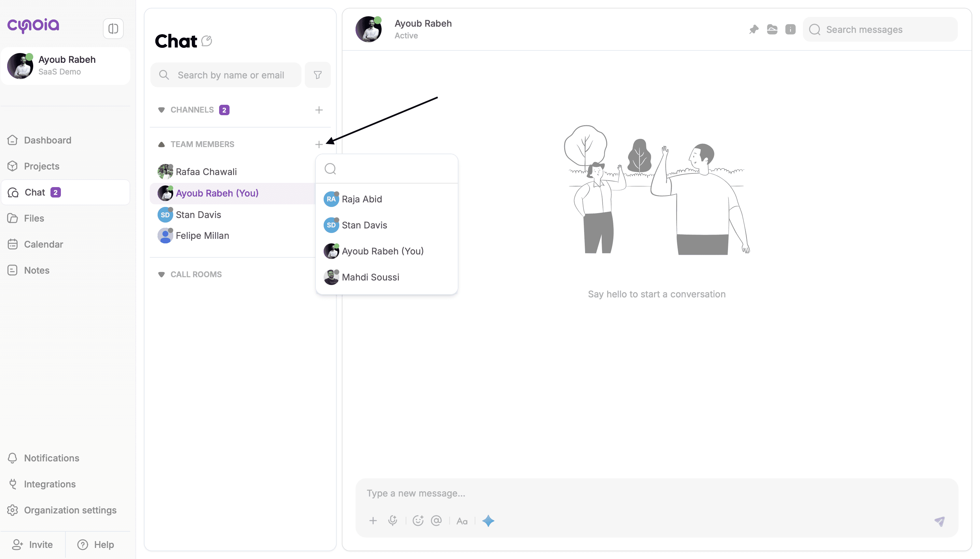Select Raja Abid from member dropdown
The height and width of the screenshot is (559, 980).
361,199
